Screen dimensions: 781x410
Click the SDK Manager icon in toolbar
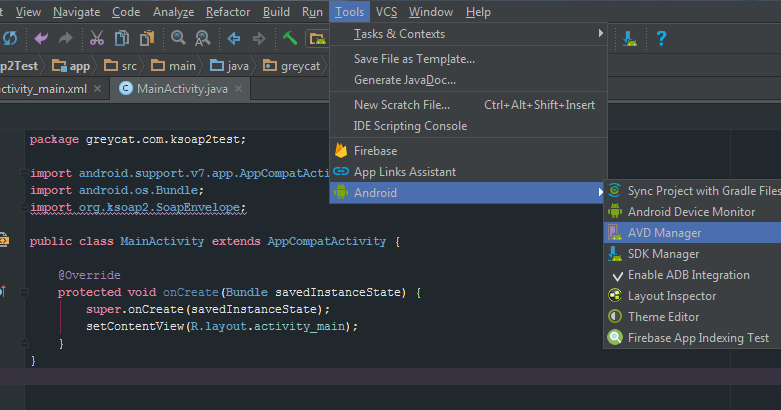pyautogui.click(x=630, y=38)
